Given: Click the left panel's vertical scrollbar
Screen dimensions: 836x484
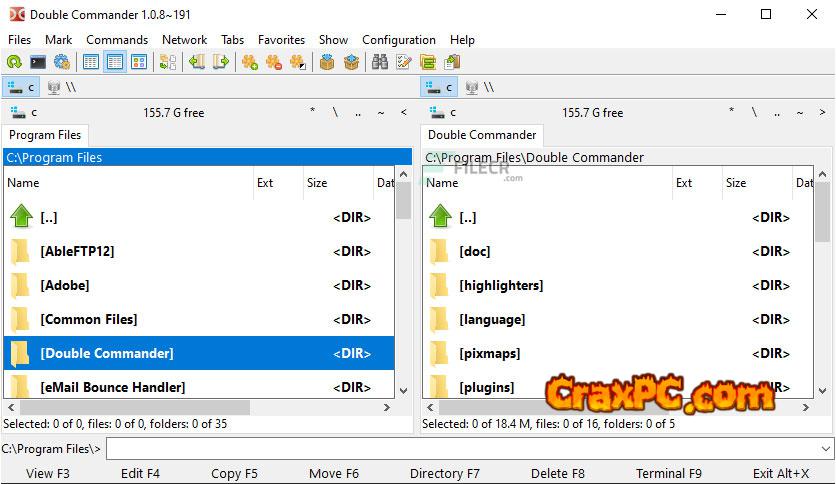Looking at the screenshot, I should 403,290.
